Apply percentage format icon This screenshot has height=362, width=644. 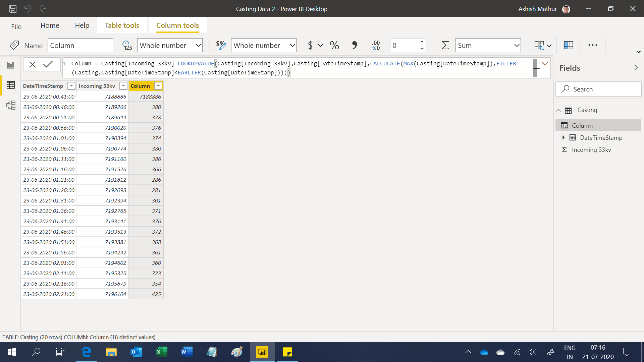334,45
